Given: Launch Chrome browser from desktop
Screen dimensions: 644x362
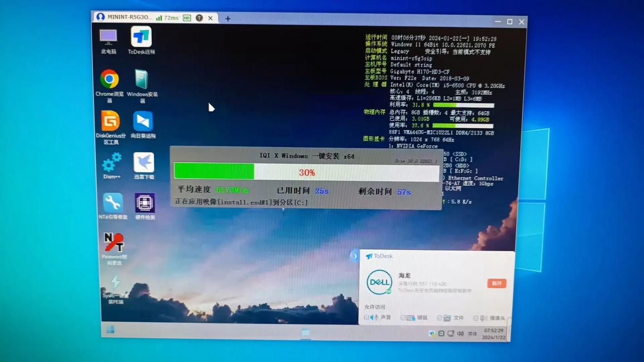Looking at the screenshot, I should (109, 79).
